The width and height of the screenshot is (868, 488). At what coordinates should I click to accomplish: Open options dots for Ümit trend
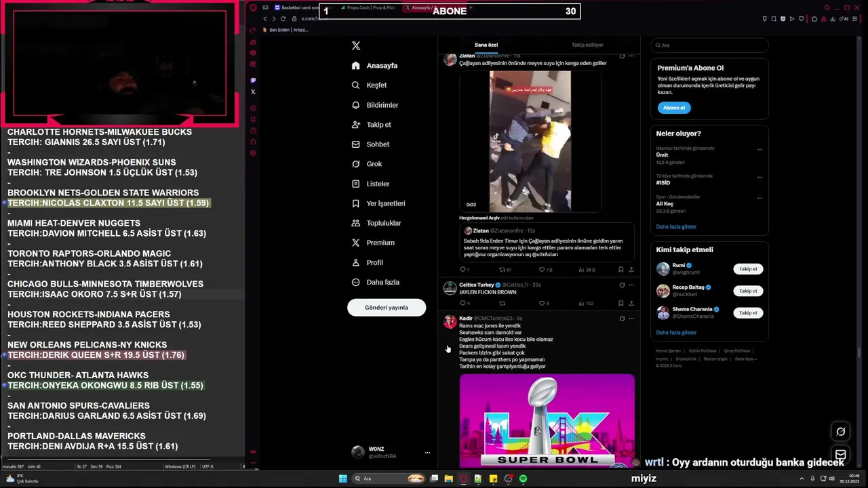759,149
